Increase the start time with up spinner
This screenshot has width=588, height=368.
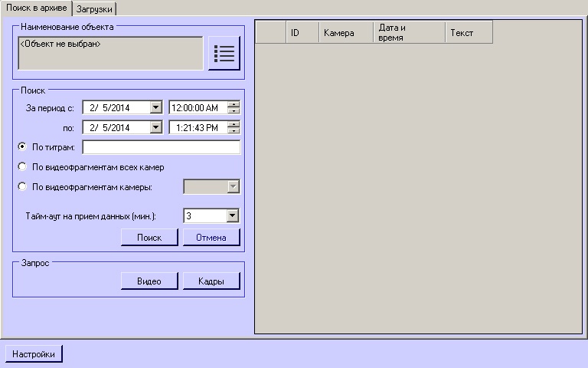[x=234, y=104]
